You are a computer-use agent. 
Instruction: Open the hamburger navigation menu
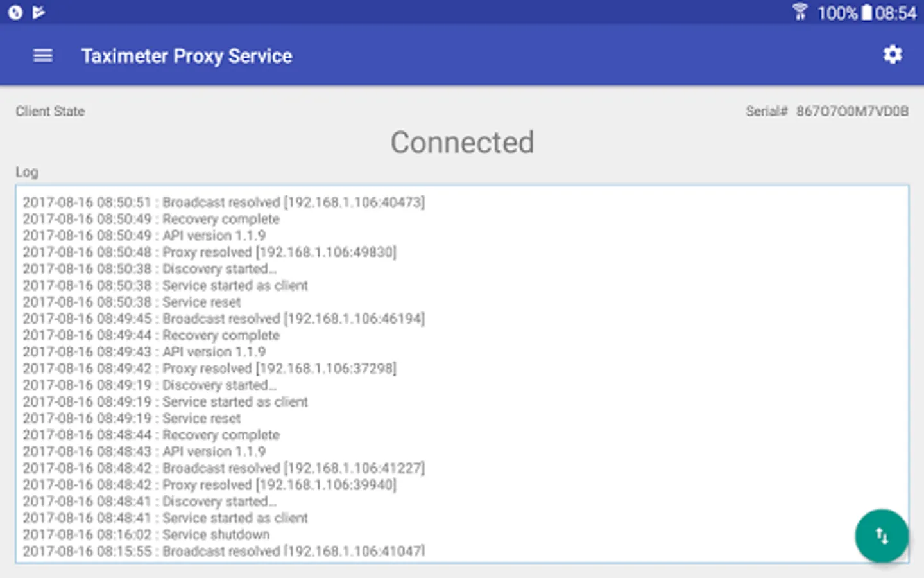42,56
